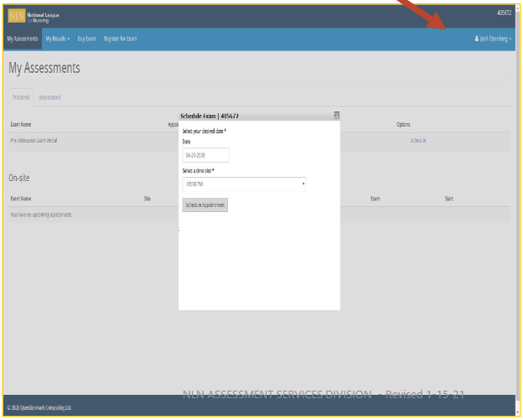Click the Schedule Appointment button
The image size is (523, 420).
coord(205,205)
